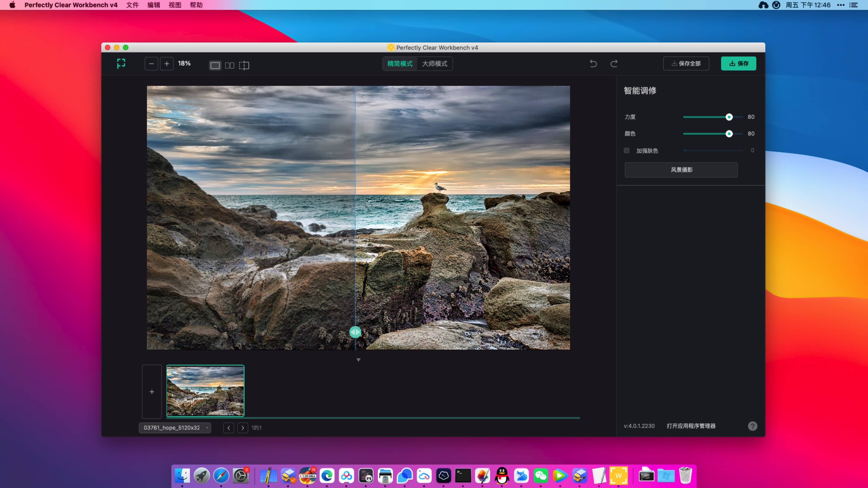Open Control Center list icon in menu bar
Image resolution: width=868 pixels, height=488 pixels.
pos(854,5)
